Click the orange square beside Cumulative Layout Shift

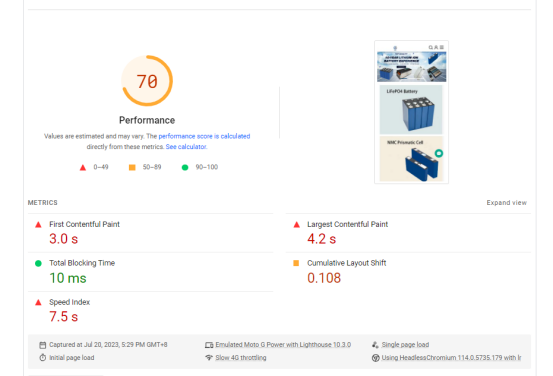coord(296,263)
